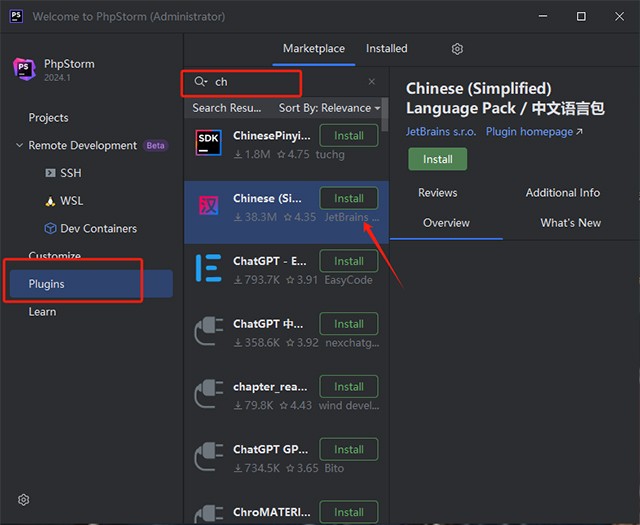Open the Additional Info tab
Image resolution: width=640 pixels, height=525 pixels.
pyautogui.click(x=562, y=192)
